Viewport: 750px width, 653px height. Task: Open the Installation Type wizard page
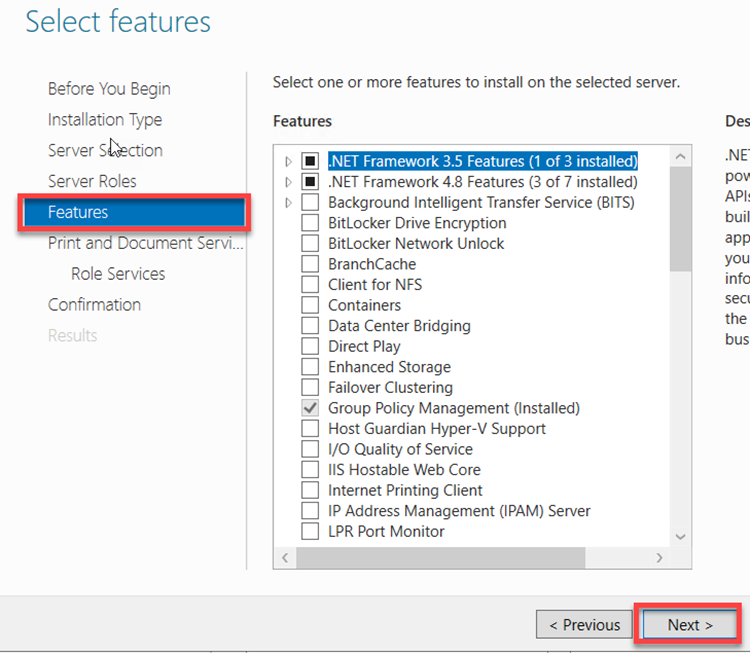(105, 120)
